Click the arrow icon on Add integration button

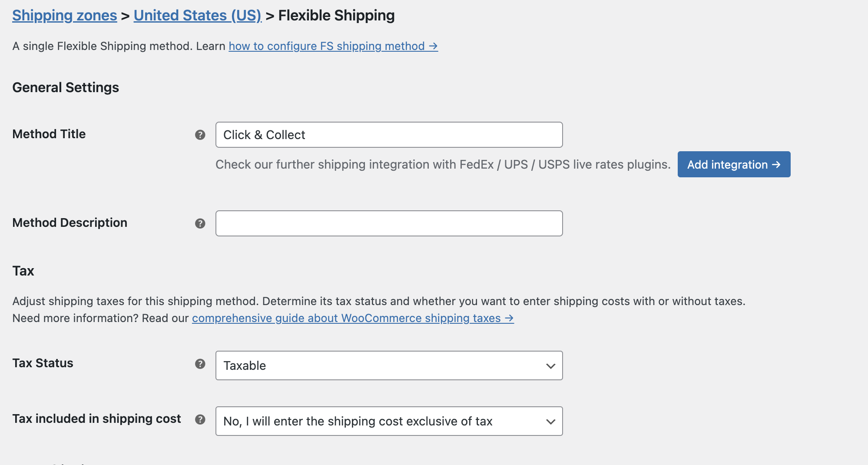(776, 165)
